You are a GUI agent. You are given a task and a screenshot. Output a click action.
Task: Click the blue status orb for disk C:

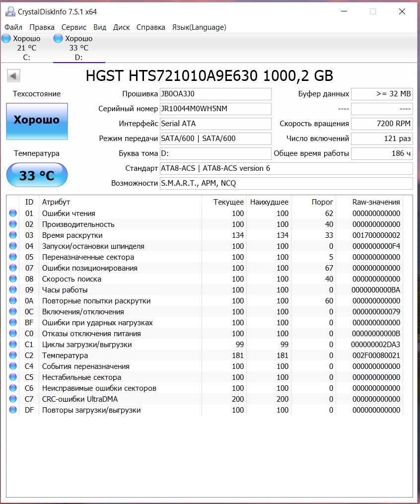(x=6, y=39)
